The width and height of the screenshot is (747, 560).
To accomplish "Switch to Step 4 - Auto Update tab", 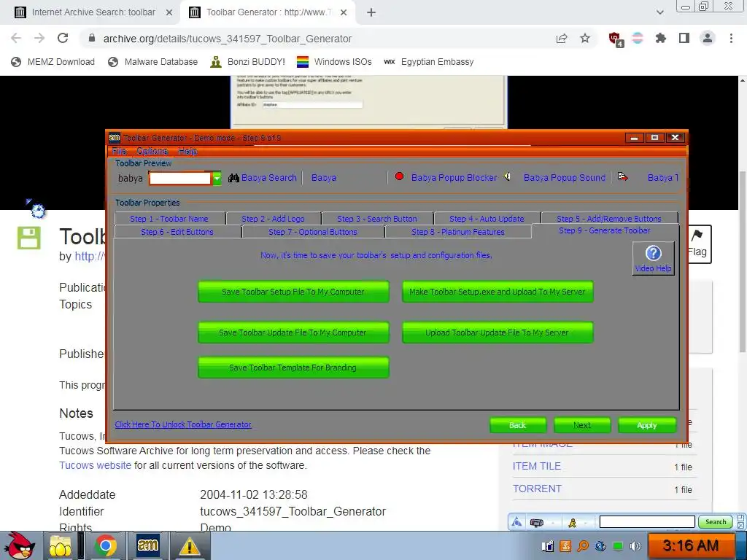I will (487, 219).
